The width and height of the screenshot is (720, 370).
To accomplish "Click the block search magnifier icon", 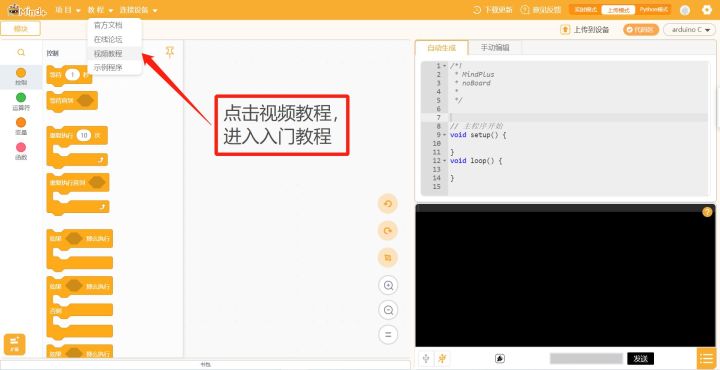I will [21, 53].
